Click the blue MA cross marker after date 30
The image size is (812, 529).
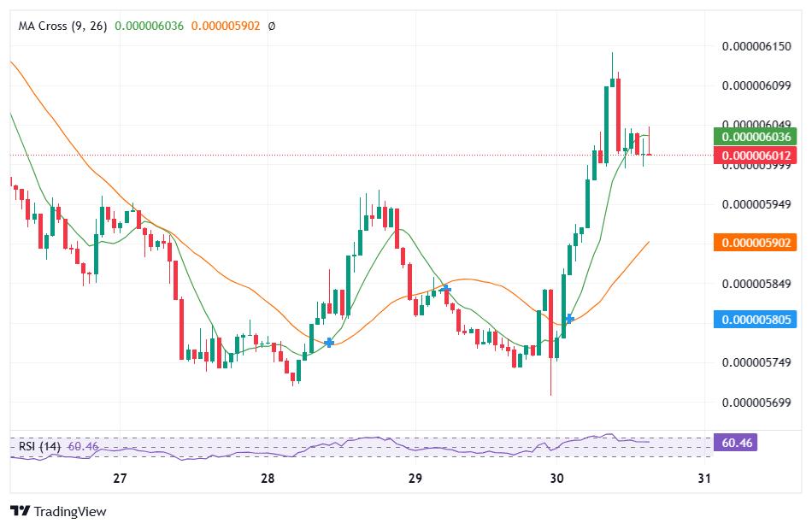point(569,319)
